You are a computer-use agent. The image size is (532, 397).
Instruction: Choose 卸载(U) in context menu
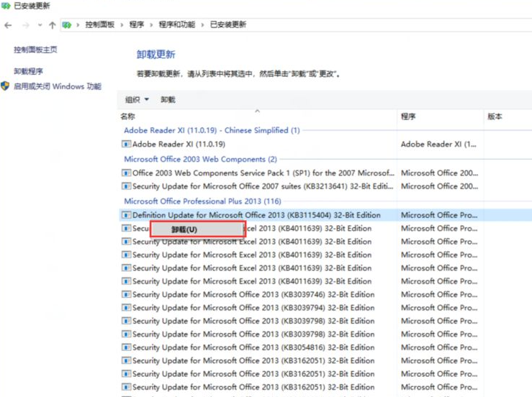(x=197, y=229)
